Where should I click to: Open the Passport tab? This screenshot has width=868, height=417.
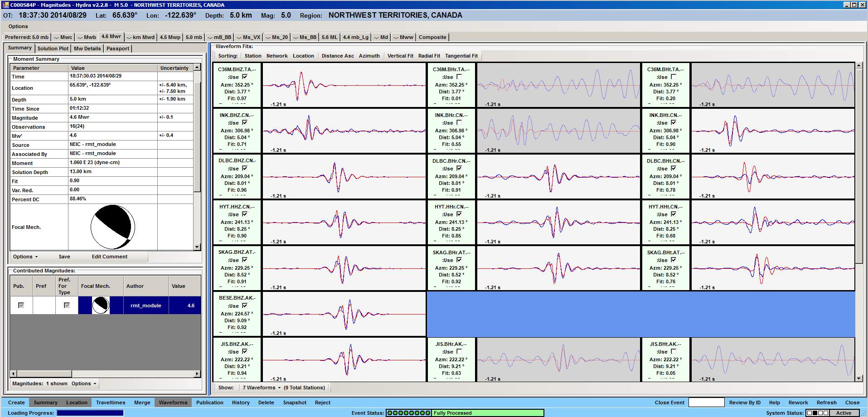[x=118, y=48]
